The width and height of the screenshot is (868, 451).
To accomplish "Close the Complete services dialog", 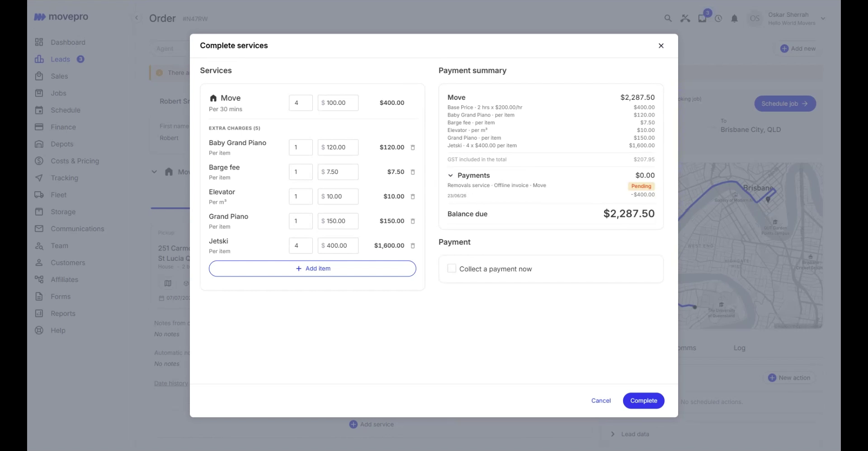I will point(661,46).
